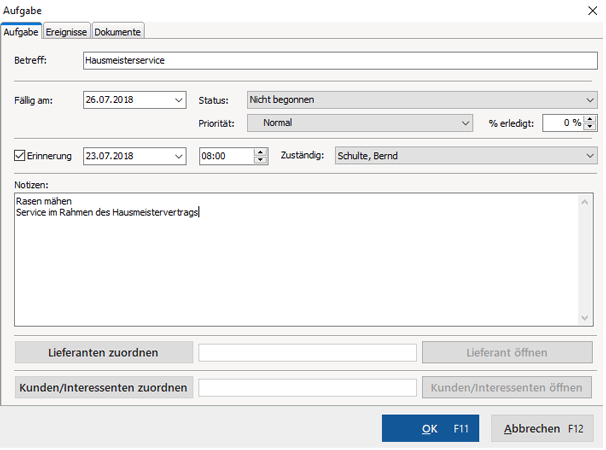The height and width of the screenshot is (450, 606).
Task: Expand the Zuständig dropdown Schulte, Bernd
Action: 466,156
